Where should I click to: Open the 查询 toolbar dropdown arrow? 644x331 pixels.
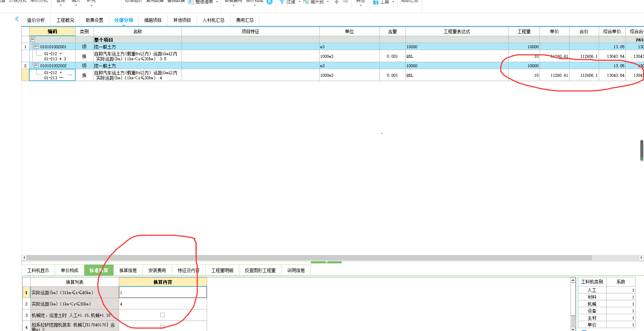pos(61,5)
